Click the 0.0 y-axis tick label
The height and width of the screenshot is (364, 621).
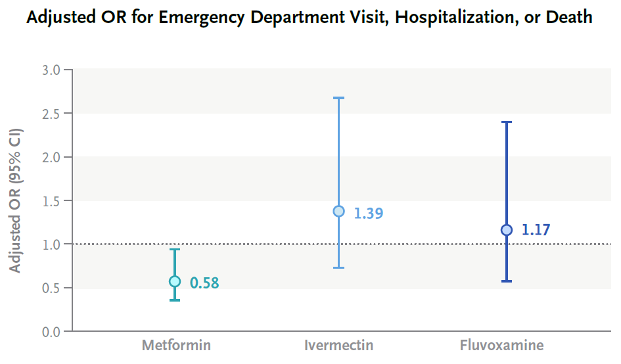50,332
